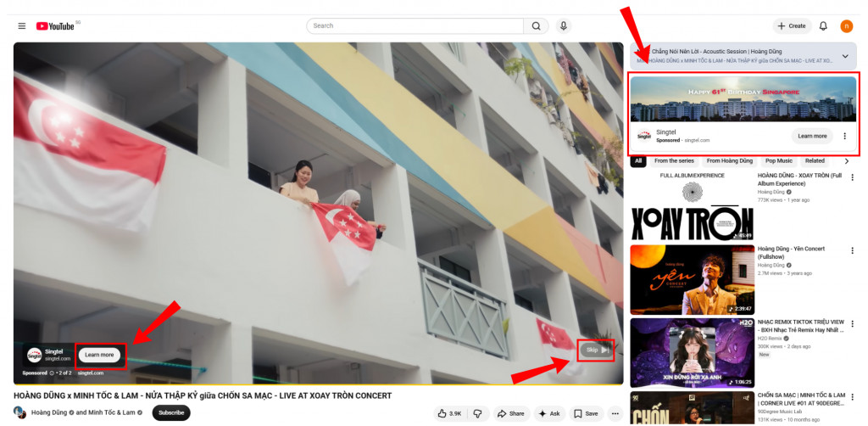Screen dimensions: 868x426
Task: Like the video with 3.9K likes
Action: pyautogui.click(x=451, y=413)
